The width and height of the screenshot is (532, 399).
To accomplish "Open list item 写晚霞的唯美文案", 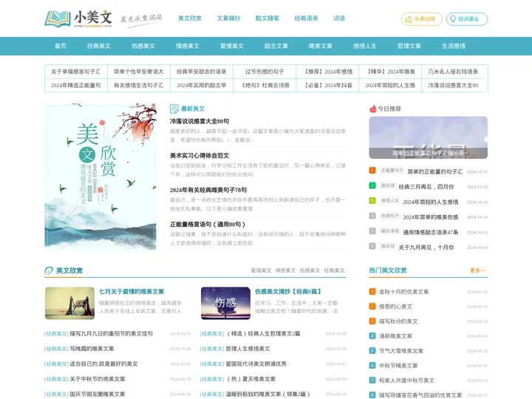I will click(x=92, y=349).
